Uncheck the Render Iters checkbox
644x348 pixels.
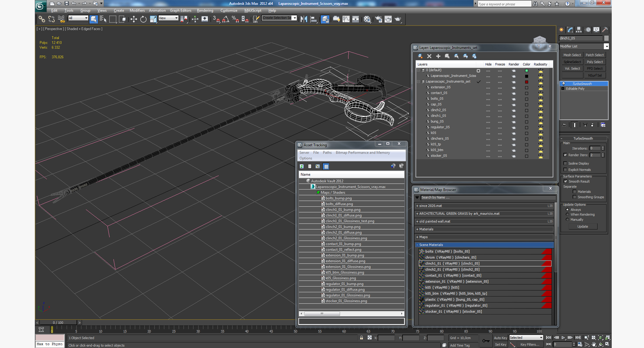click(x=565, y=155)
